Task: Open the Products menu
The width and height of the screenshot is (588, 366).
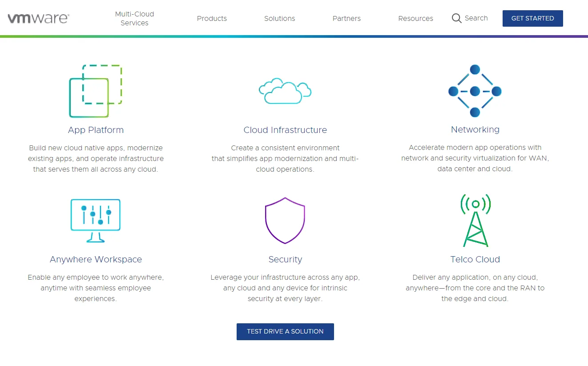Action: tap(212, 18)
